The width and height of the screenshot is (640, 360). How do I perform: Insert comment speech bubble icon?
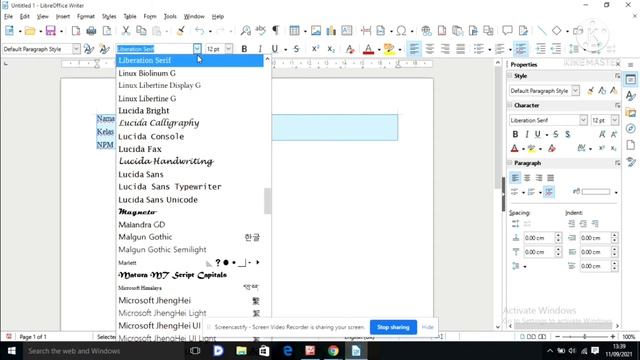(x=507, y=31)
